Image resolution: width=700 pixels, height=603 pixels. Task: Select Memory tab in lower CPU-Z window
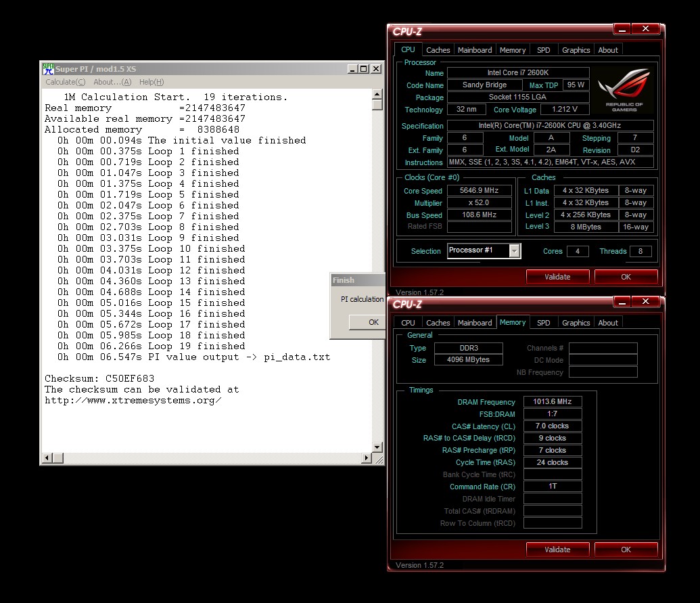(x=513, y=322)
